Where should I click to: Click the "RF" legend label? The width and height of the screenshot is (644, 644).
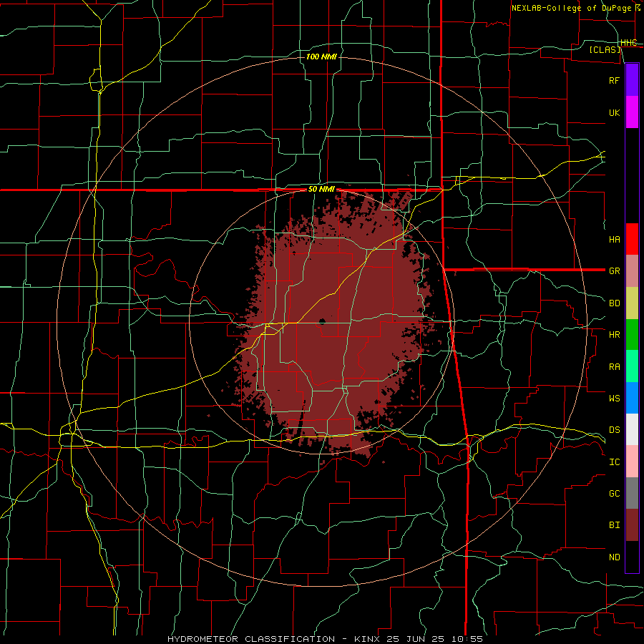click(614, 80)
